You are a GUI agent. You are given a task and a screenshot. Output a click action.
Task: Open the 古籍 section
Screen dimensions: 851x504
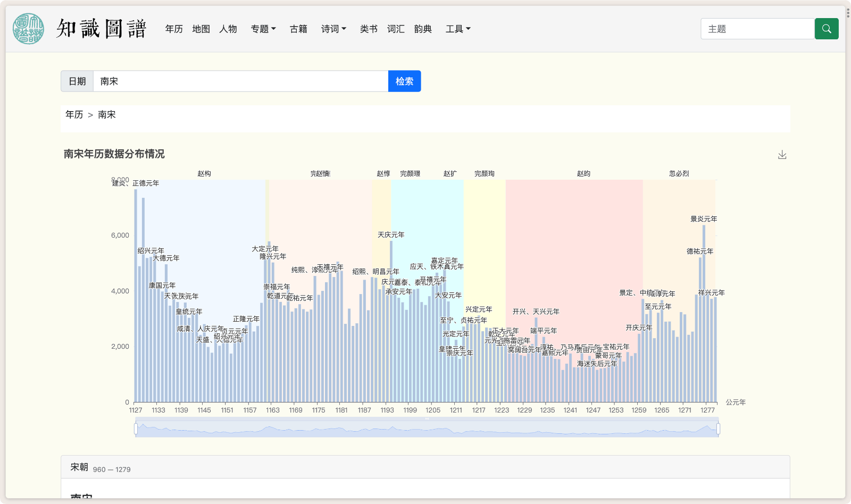tap(298, 29)
